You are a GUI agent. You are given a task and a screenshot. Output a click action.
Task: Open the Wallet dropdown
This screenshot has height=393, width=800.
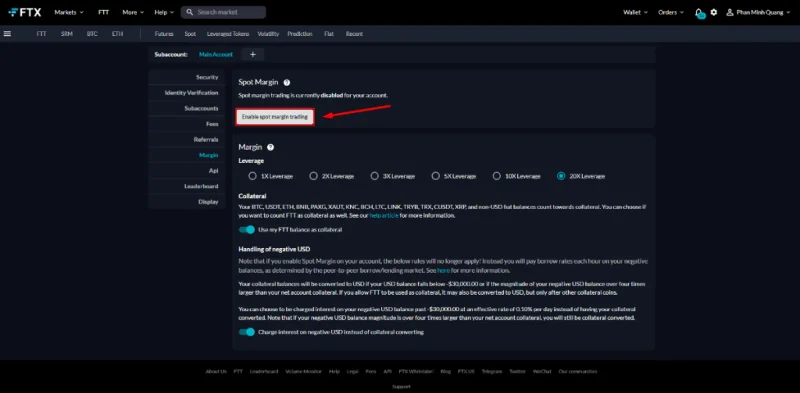[x=635, y=12]
